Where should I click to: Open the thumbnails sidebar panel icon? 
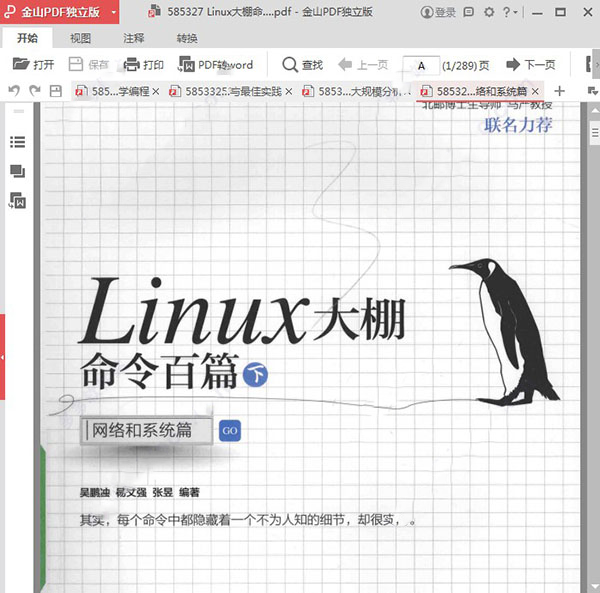(x=17, y=171)
